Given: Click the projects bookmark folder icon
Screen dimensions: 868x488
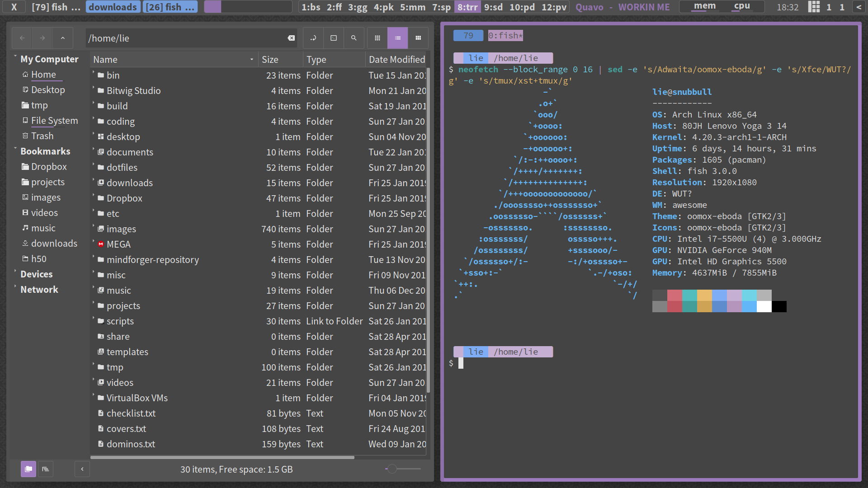Looking at the screenshot, I should (x=25, y=182).
